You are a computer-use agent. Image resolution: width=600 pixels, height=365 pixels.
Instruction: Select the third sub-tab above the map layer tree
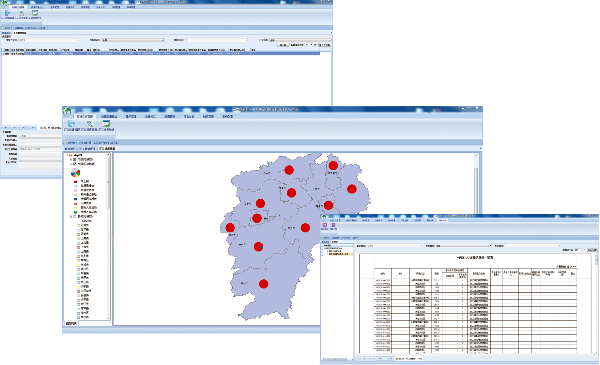point(107,148)
